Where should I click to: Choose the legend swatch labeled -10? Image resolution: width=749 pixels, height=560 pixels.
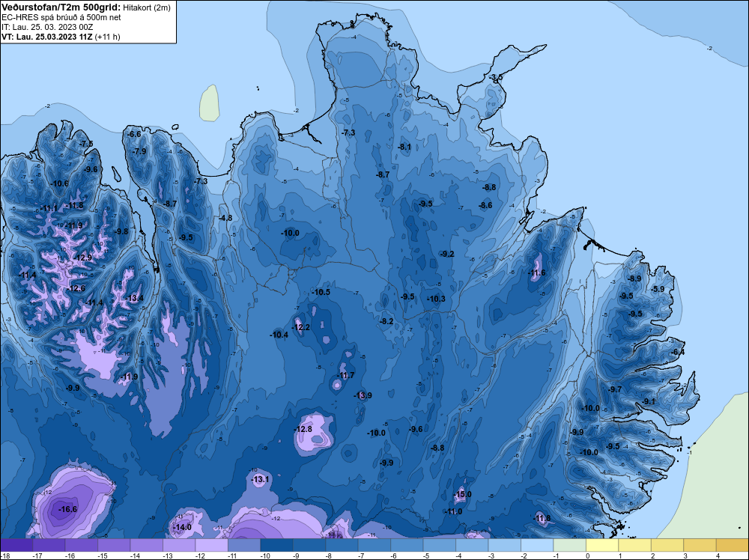(276, 545)
